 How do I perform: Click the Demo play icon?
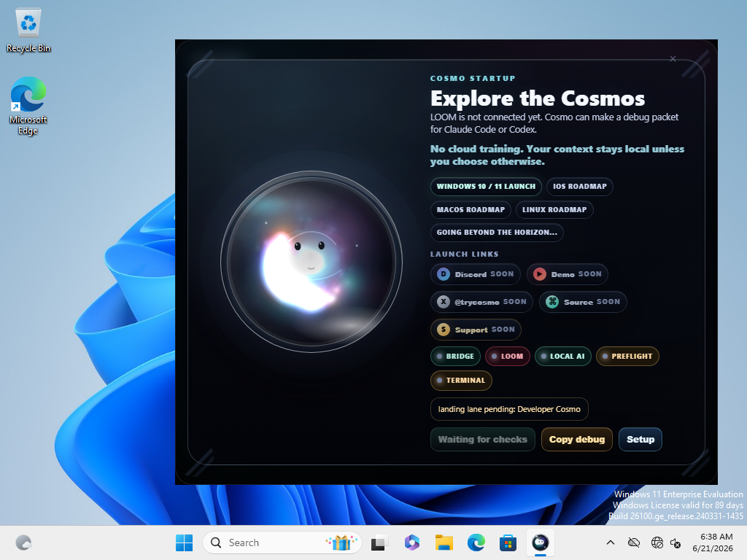coord(540,274)
